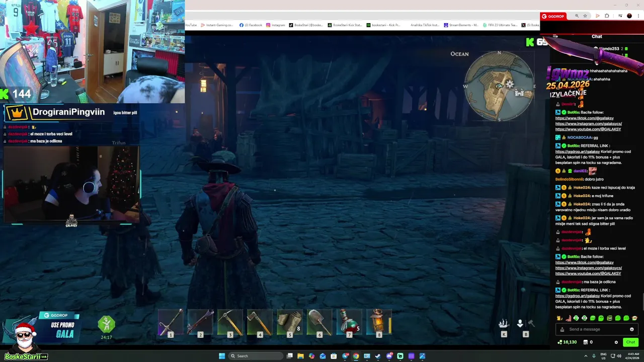The width and height of the screenshot is (644, 362).
Task: Collapse the chat using the arrow icon
Action: [555, 36]
